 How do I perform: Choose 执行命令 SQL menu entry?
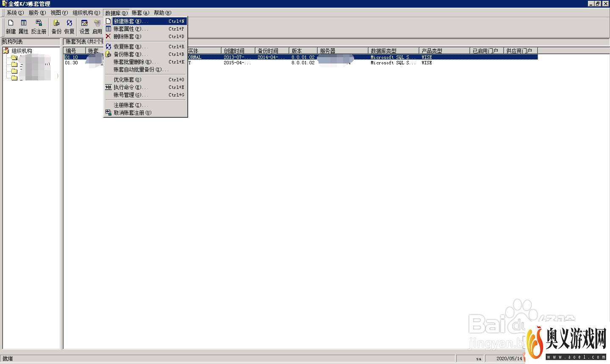pos(145,87)
